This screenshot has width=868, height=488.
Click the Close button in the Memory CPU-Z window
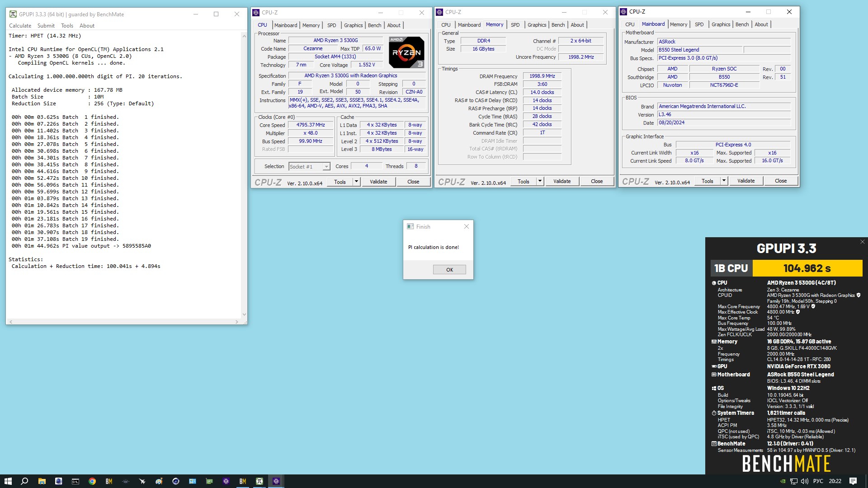pyautogui.click(x=597, y=181)
